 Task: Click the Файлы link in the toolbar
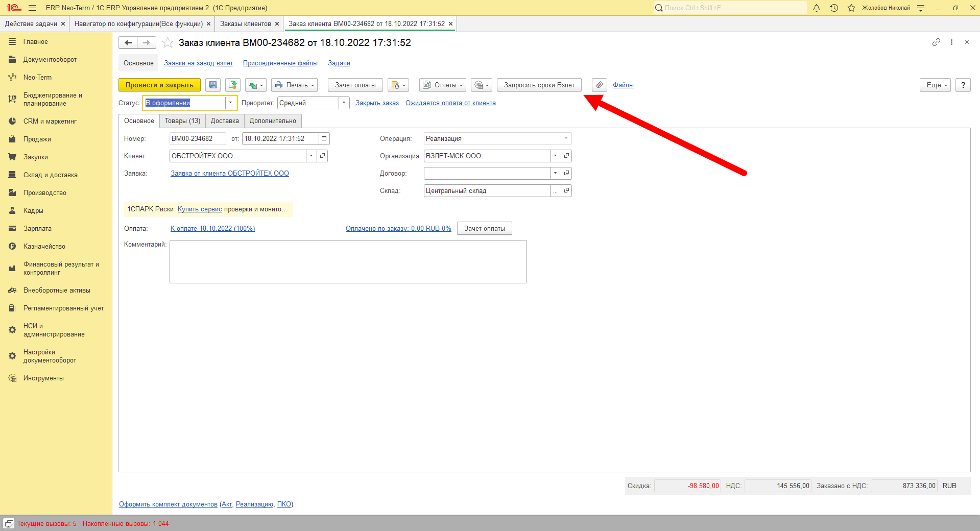pyautogui.click(x=623, y=85)
